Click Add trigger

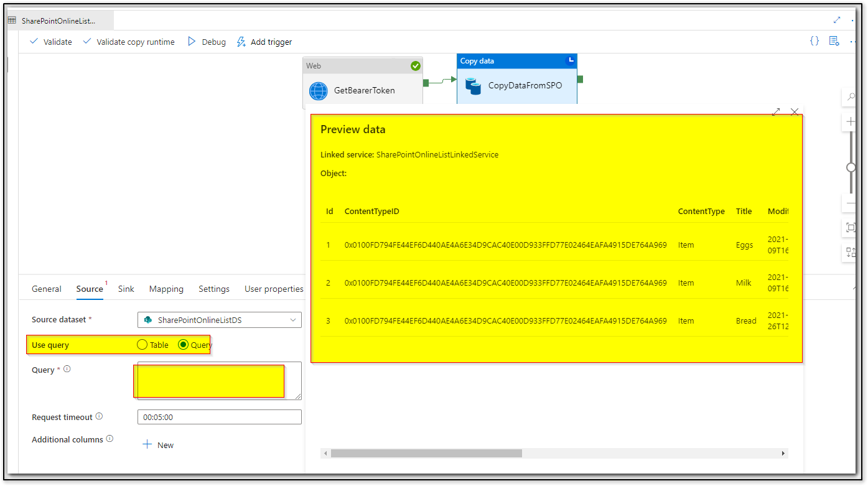coord(264,42)
